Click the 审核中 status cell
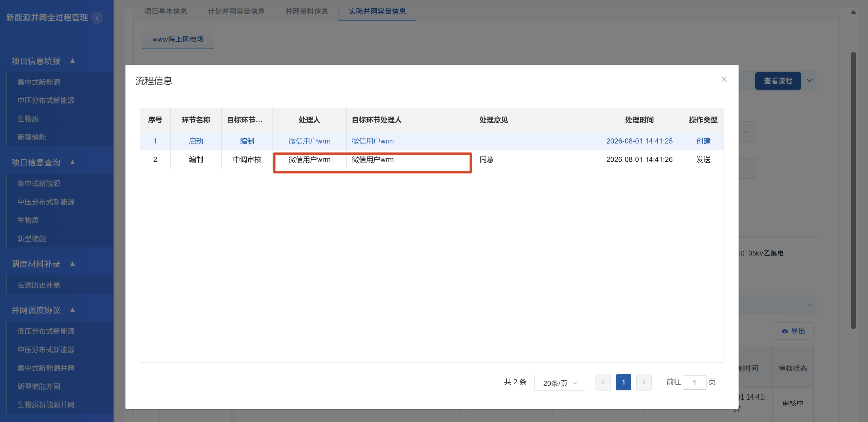Screen dimensions: 868x422 tap(792, 403)
